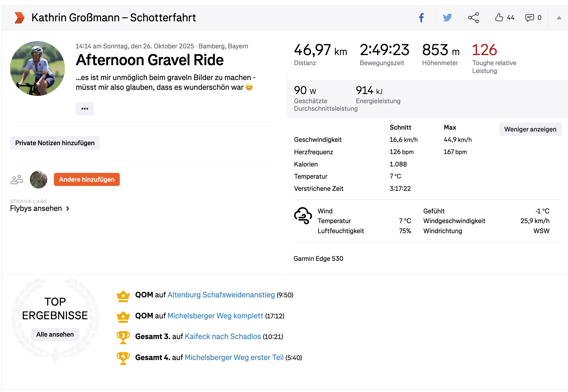Click the QOM crown for Altenburg Schafsweidenanstieg

(x=123, y=296)
